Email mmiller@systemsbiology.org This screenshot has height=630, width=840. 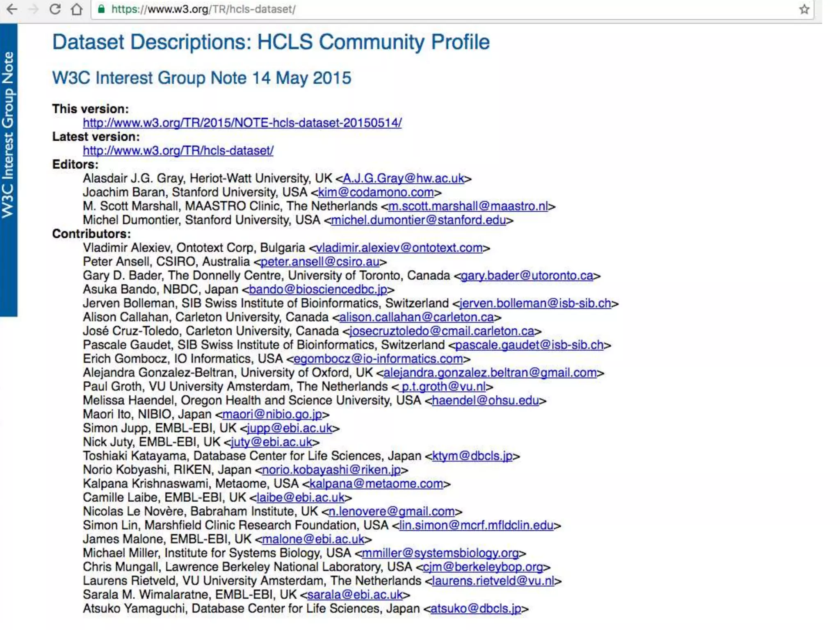pos(441,554)
